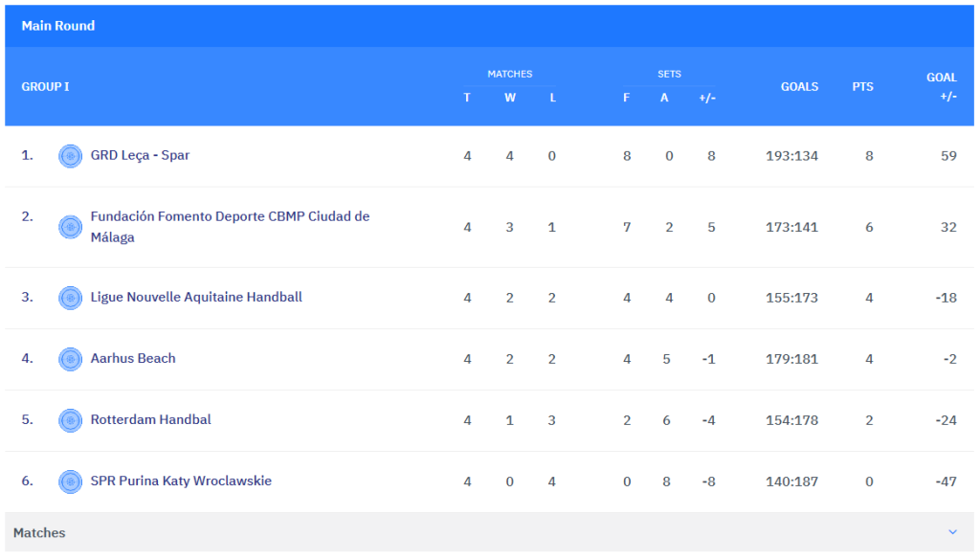
Task: Click the GROUP I column heading
Action: (45, 87)
